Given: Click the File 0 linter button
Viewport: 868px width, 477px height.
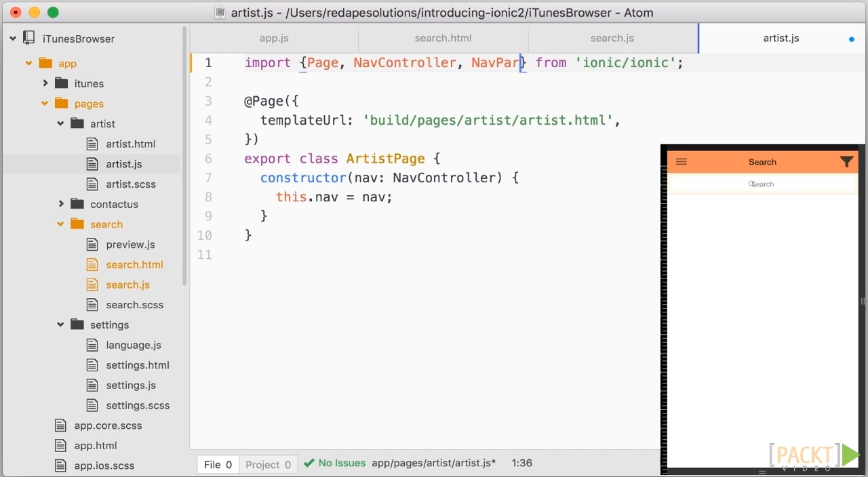Looking at the screenshot, I should tap(218, 464).
